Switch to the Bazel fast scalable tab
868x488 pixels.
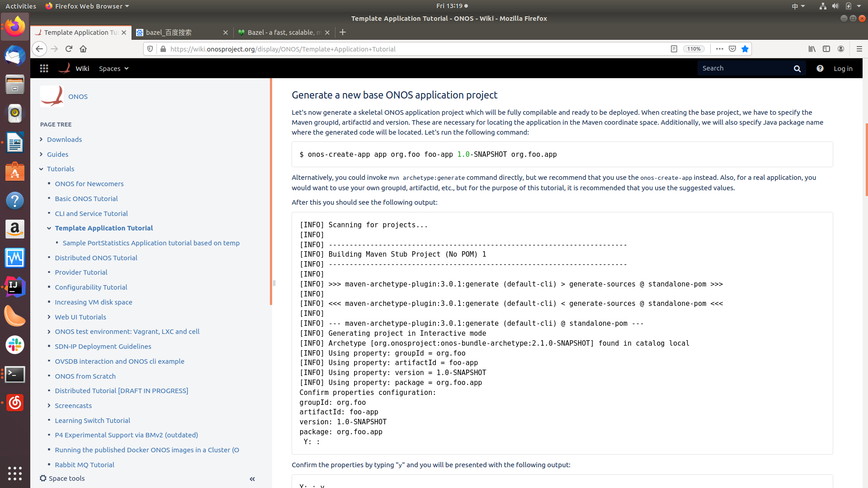[x=280, y=33]
